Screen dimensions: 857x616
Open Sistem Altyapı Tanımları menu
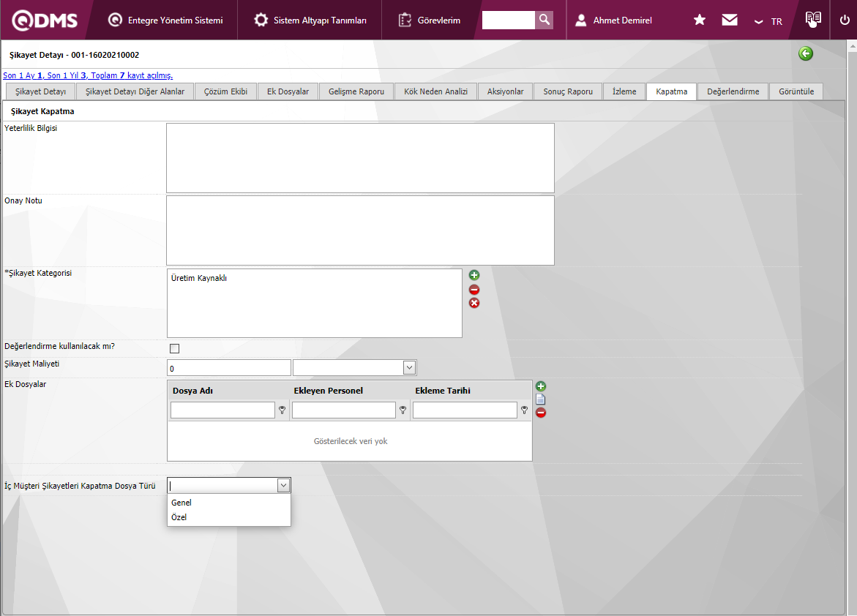coord(311,20)
